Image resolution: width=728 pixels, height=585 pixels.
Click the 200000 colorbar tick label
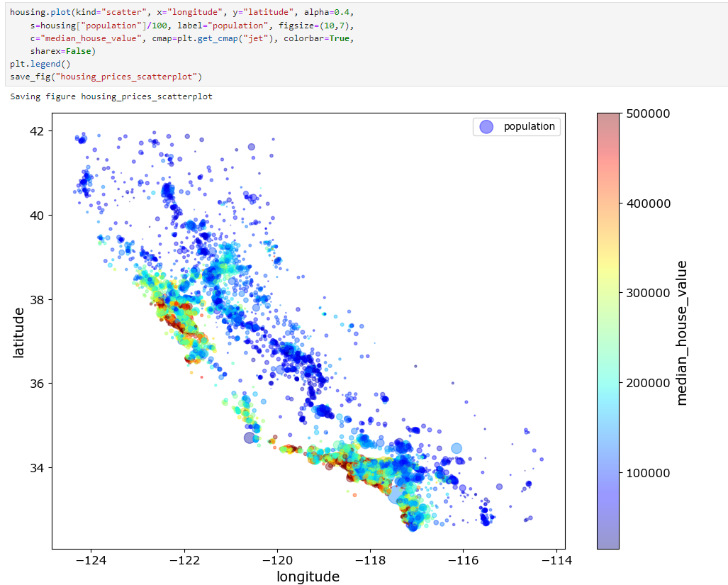coord(648,383)
